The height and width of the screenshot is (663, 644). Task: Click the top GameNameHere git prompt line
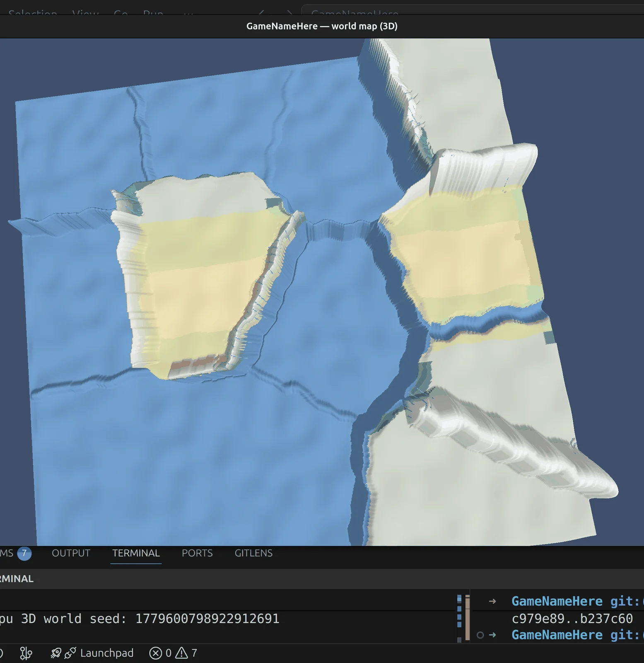(x=577, y=601)
